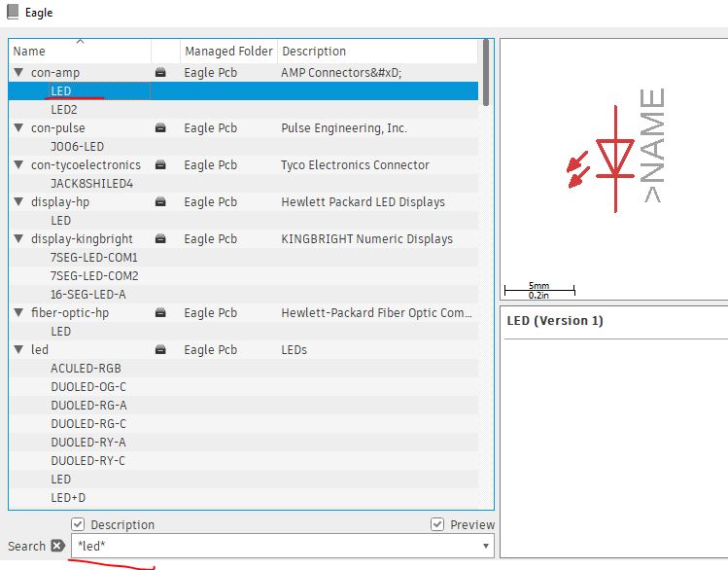Image resolution: width=728 pixels, height=570 pixels.
Task: Click the display-kingbright library name
Action: (82, 238)
